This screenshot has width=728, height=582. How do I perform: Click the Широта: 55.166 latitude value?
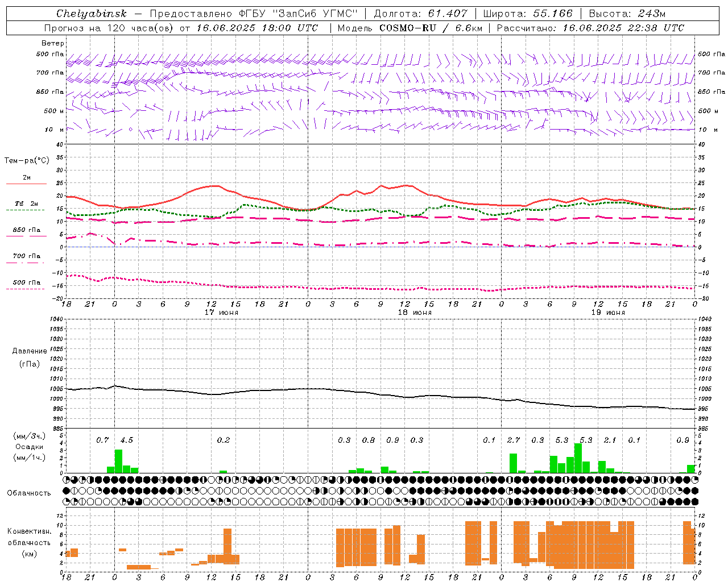(x=527, y=14)
